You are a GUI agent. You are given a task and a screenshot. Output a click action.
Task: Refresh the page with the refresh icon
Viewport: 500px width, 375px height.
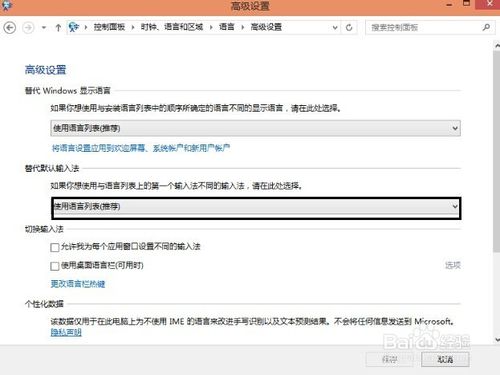point(349,28)
